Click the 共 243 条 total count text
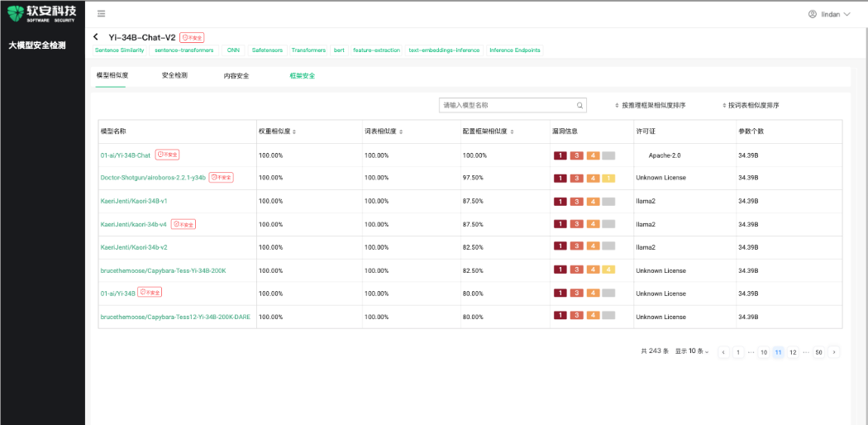The width and height of the screenshot is (868, 425). tap(655, 351)
